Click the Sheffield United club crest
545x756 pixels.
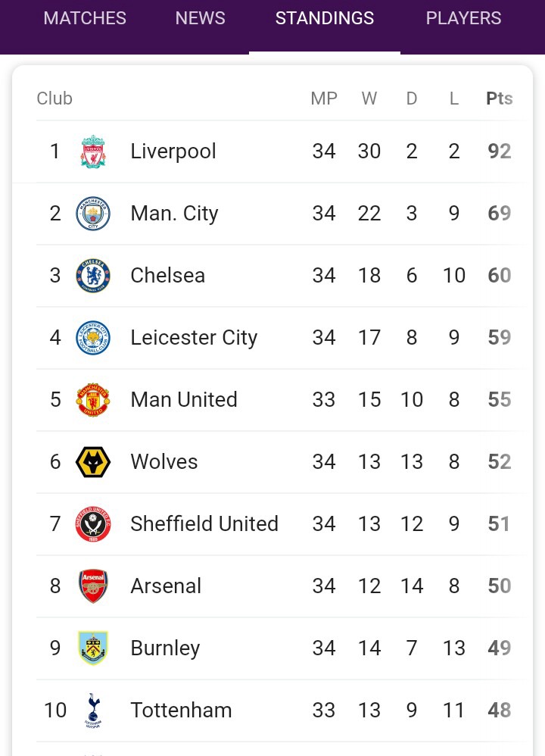93,524
